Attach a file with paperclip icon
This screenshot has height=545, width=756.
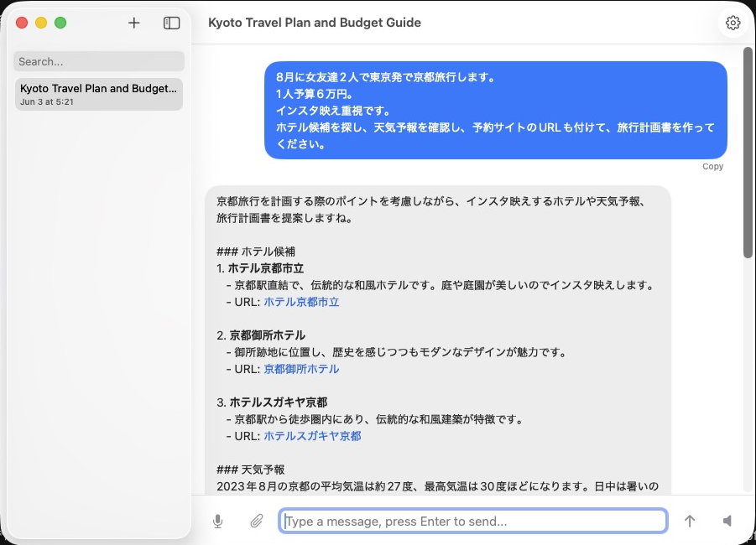(x=257, y=521)
